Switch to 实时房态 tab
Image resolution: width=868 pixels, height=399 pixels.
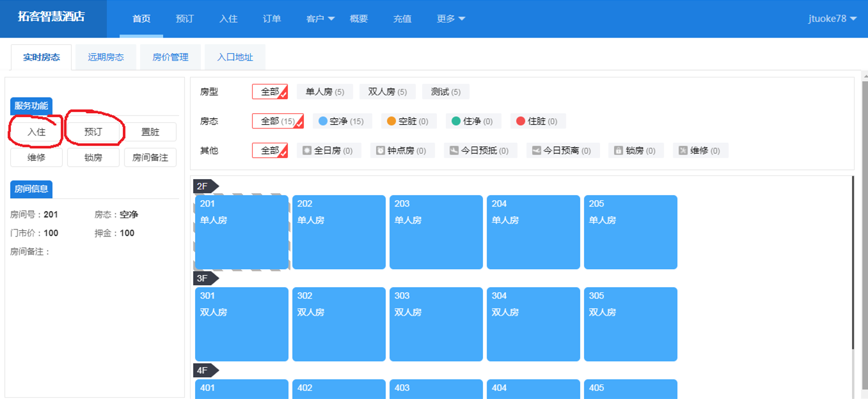pos(42,57)
